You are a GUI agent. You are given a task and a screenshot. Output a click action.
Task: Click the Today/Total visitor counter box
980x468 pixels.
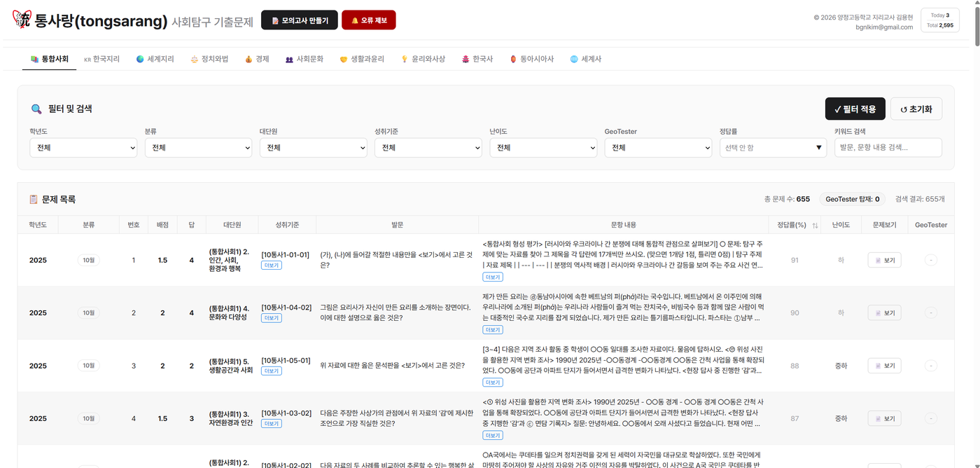[x=940, y=20]
